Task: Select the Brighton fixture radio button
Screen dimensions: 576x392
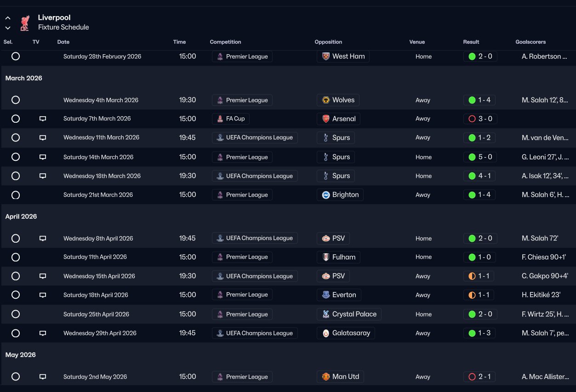Action: pos(16,195)
